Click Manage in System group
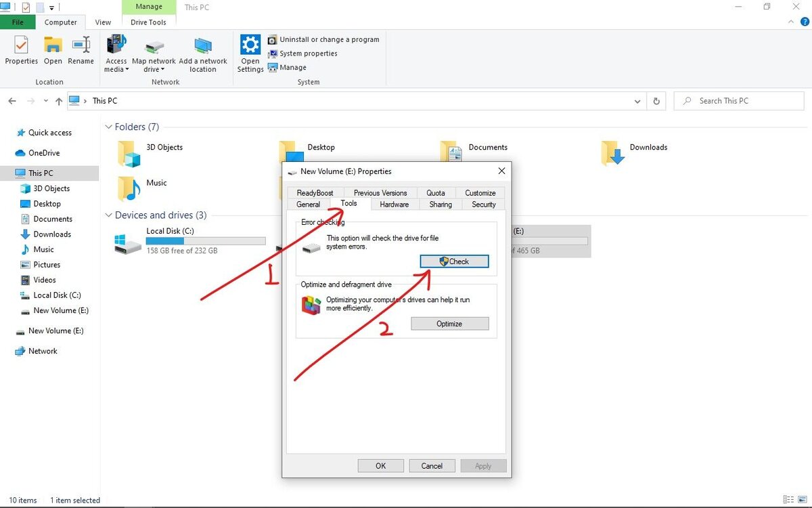The width and height of the screenshot is (812, 508). click(x=287, y=67)
